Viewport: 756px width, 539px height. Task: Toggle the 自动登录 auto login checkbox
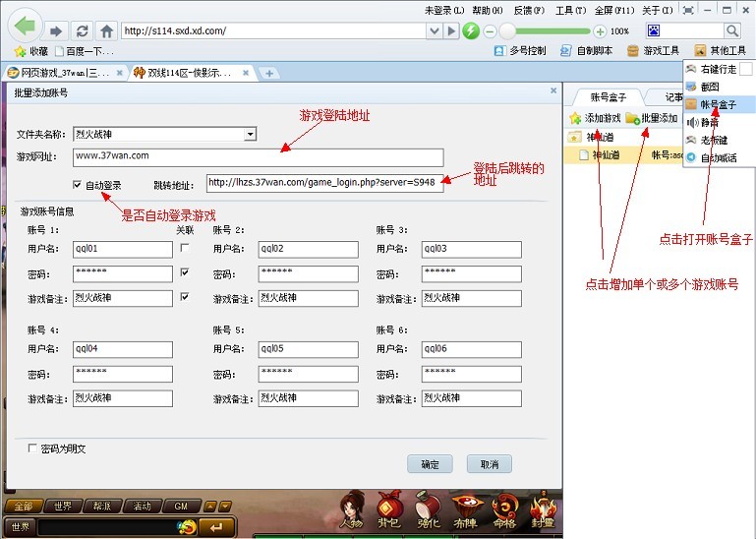coord(77,185)
